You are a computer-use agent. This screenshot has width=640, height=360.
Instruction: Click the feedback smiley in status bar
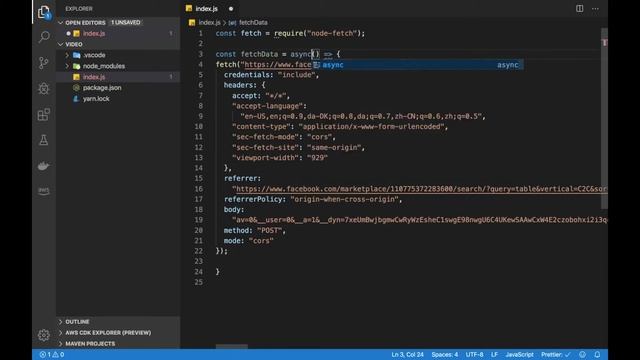tap(582, 355)
